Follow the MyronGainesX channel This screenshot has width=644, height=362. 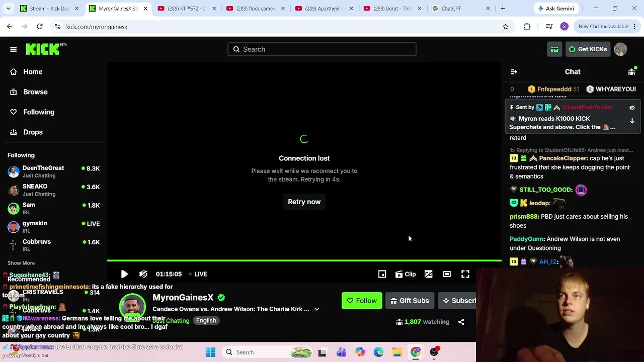pos(362,301)
